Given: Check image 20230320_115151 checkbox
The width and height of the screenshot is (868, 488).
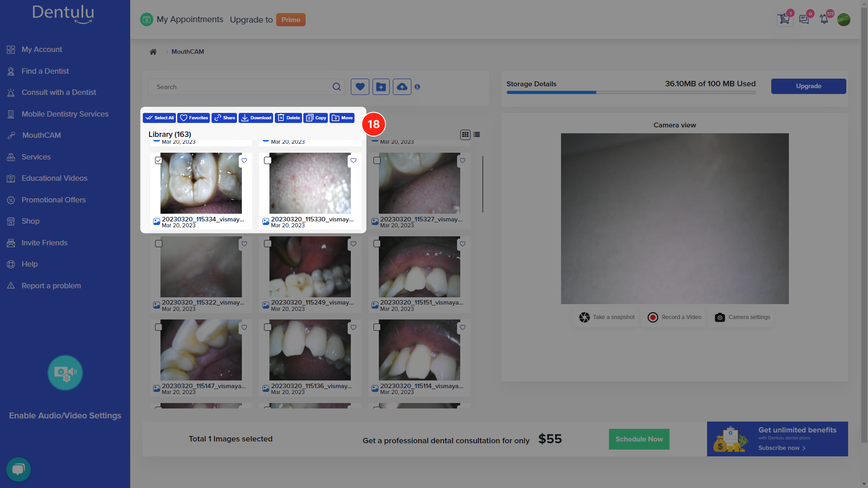Looking at the screenshot, I should coord(377,244).
